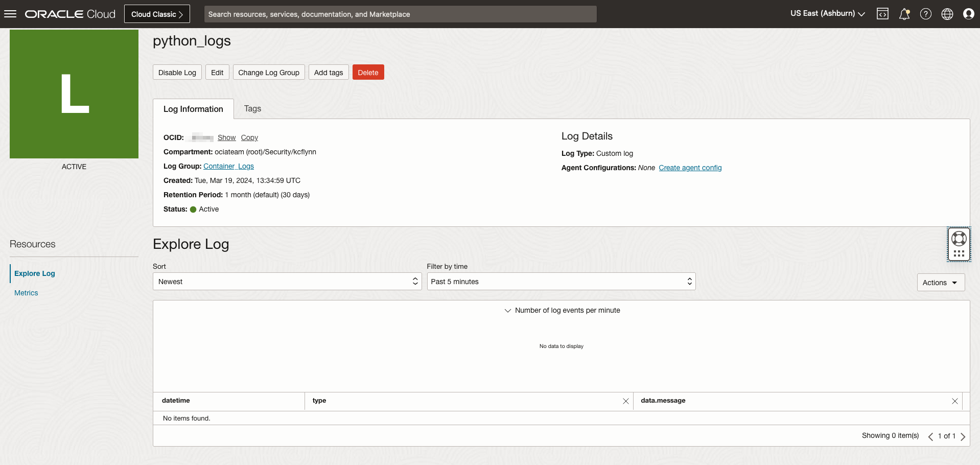Open the user profile avatar menu

click(968, 14)
